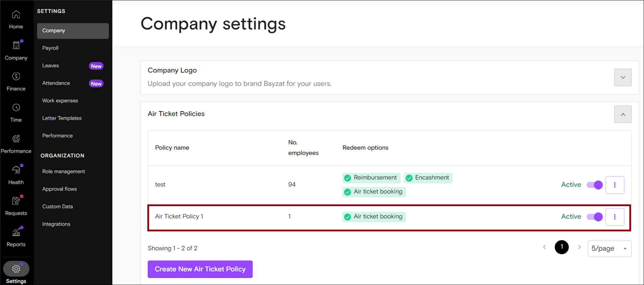Expand the Company Logo section
This screenshot has height=285, width=644.
(x=622, y=77)
